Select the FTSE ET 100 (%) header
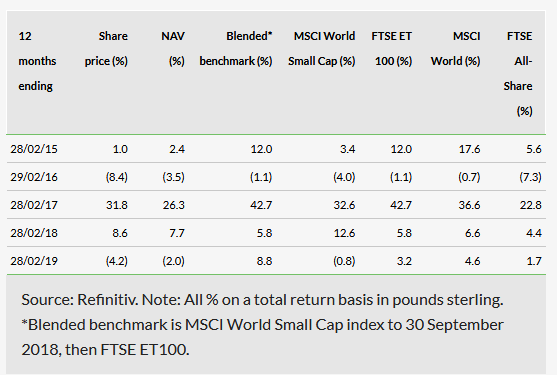Screen dimensions: 557x375 point(392,49)
